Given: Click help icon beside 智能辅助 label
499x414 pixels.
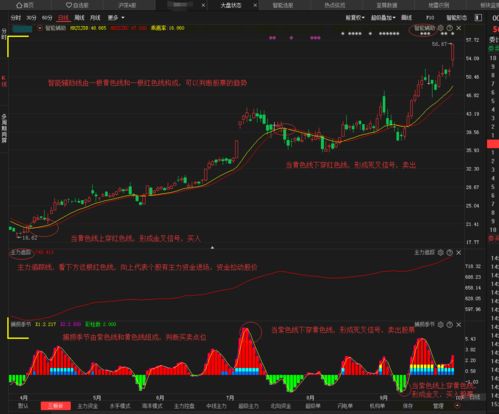Looking at the screenshot, I should [x=449, y=28].
